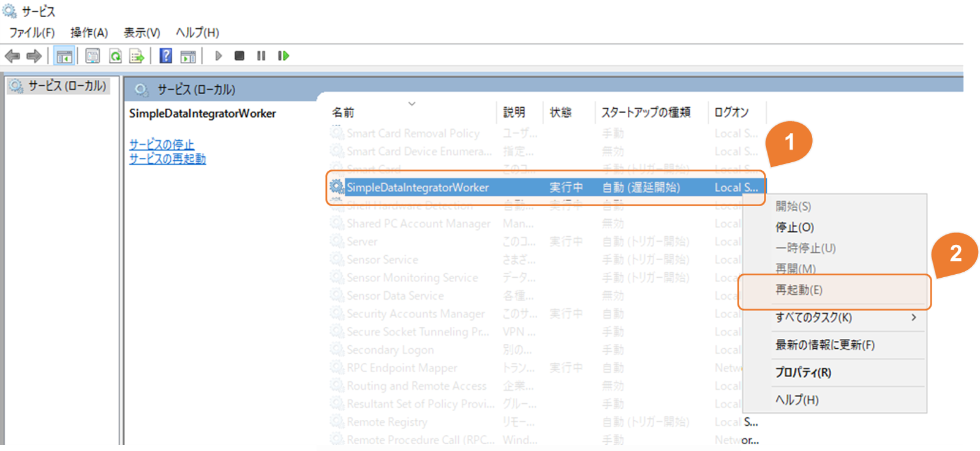
Task: Open the Help question mark toolbar icon
Action: pyautogui.click(x=166, y=56)
